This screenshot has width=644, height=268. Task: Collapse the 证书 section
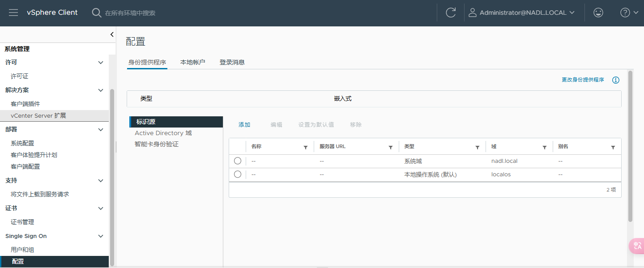[x=101, y=208]
